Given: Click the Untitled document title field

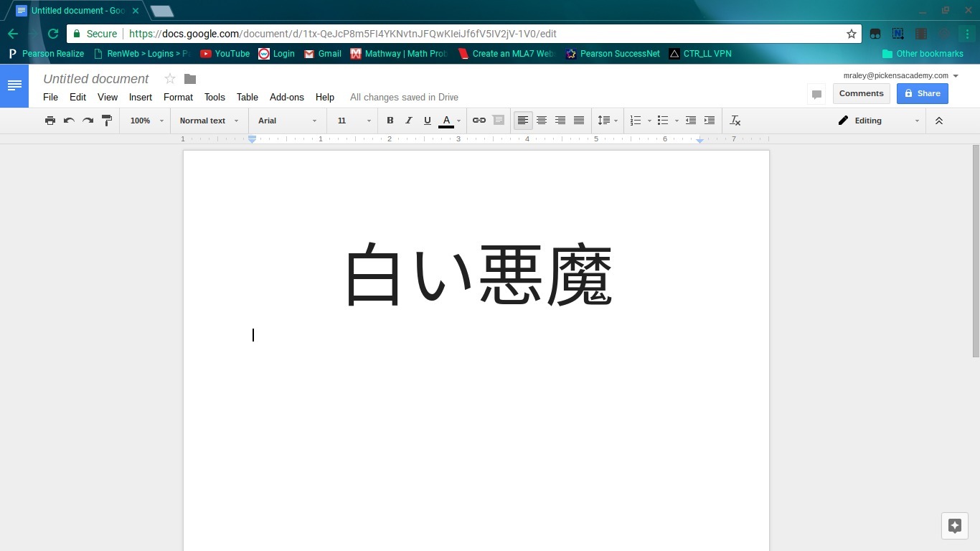Looking at the screenshot, I should point(96,79).
